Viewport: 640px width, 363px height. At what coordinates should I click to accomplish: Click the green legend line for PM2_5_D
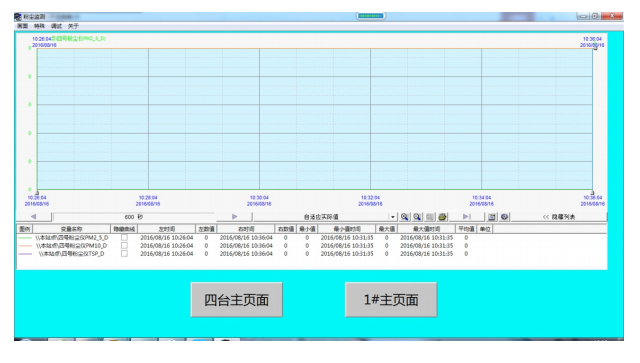[x=25, y=238]
